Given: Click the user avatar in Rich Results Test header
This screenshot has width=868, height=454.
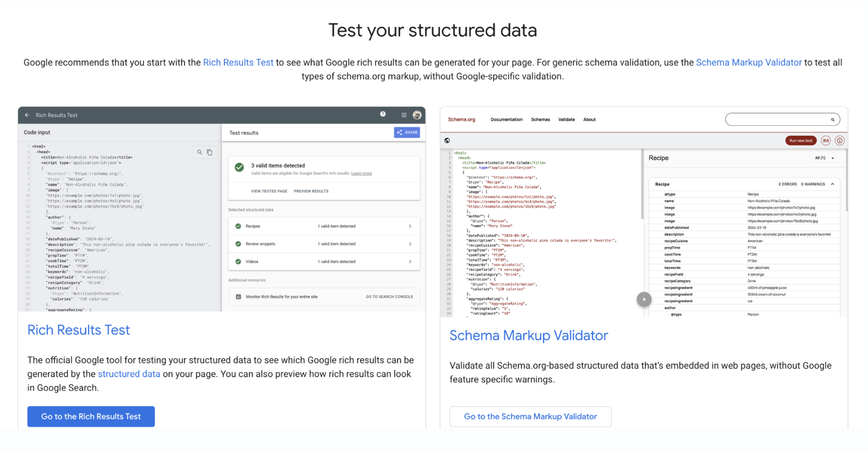Looking at the screenshot, I should point(417,115).
